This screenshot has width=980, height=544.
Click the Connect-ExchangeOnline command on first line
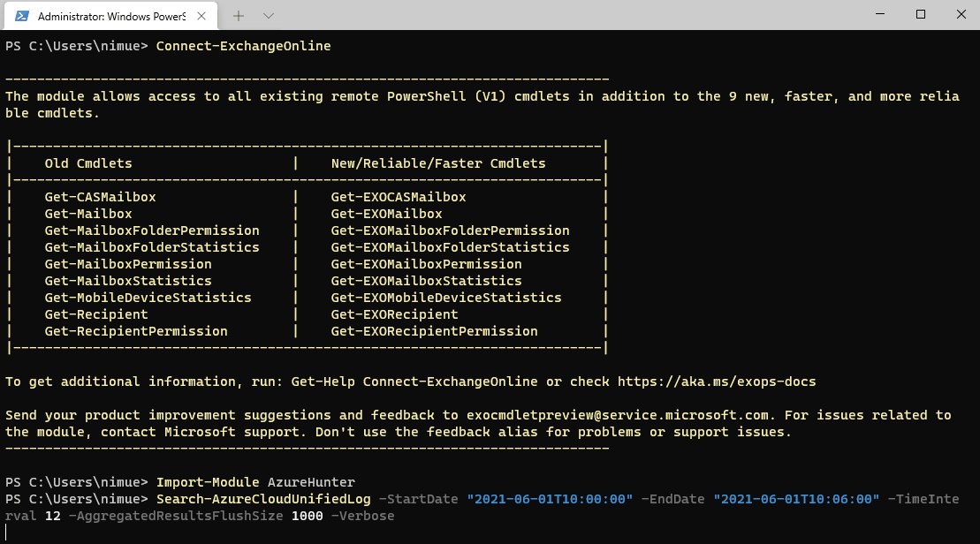(x=243, y=46)
